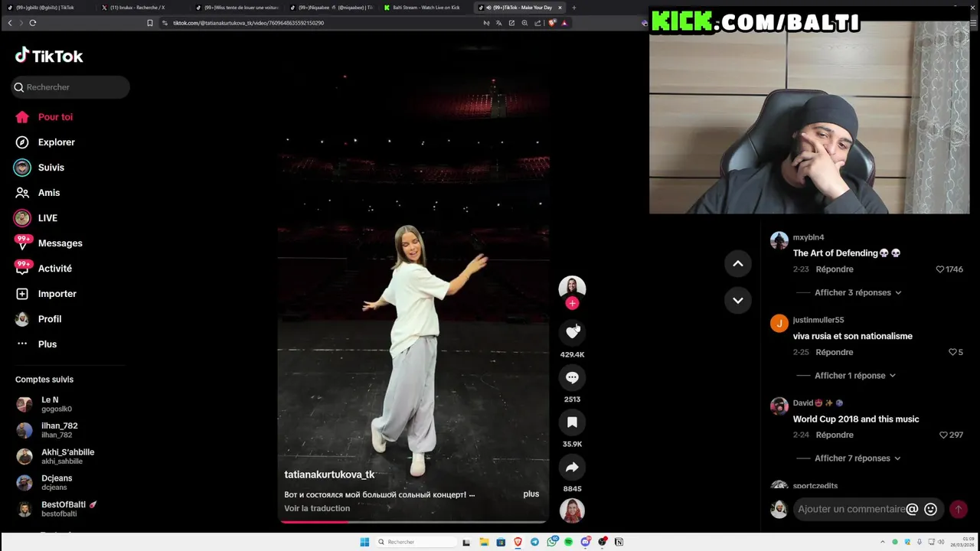The width and height of the screenshot is (980, 551).
Task: Open Telegram from taskbar
Action: [x=534, y=542]
